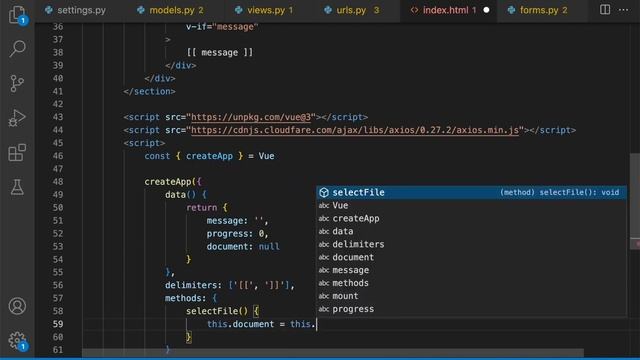Screen dimensions: 640x360
Task: Choose the methods suggestion
Action: tap(471, 283)
